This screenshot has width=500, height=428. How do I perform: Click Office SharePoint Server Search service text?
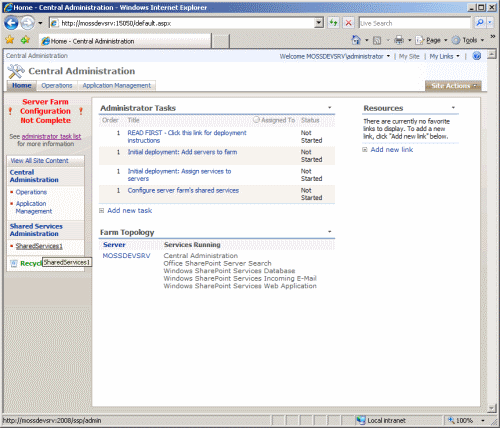pos(217,263)
